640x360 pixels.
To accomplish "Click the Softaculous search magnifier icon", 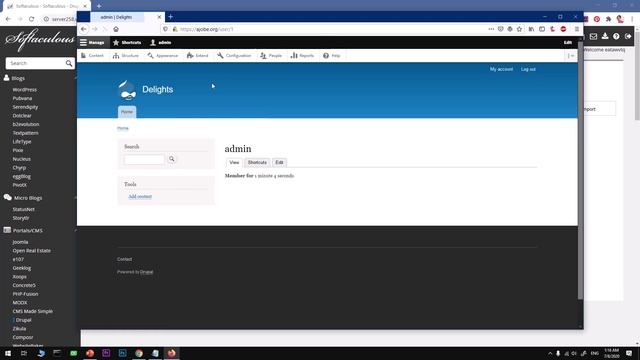I will 69,63.
